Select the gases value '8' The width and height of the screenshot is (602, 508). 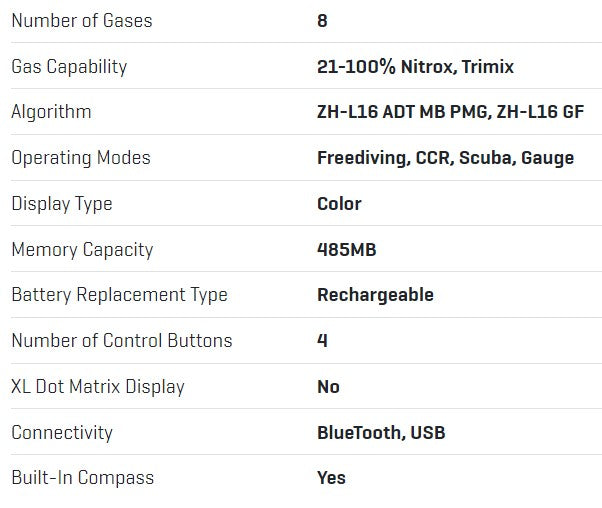pyautogui.click(x=322, y=20)
